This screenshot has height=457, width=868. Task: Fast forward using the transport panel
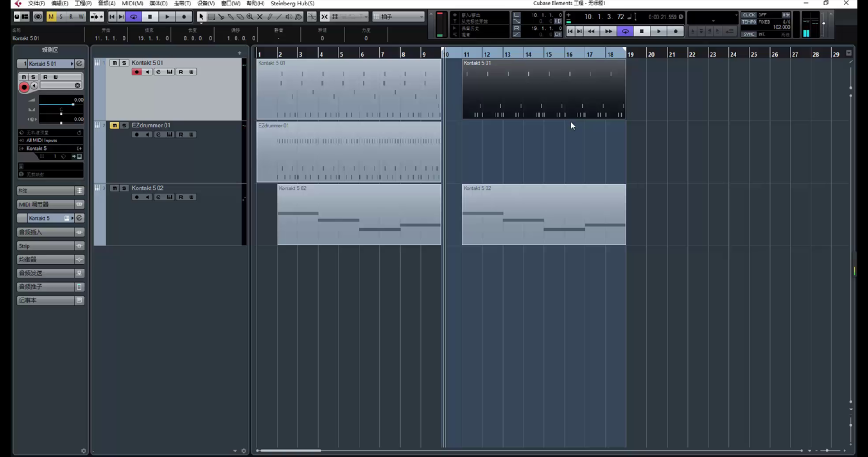[608, 31]
